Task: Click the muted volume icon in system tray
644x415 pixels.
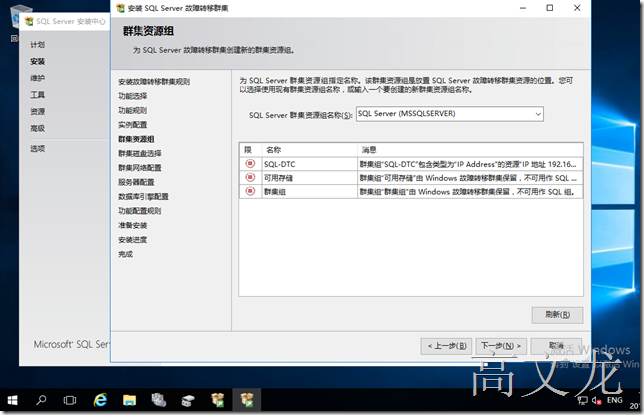Action: pyautogui.click(x=596, y=400)
